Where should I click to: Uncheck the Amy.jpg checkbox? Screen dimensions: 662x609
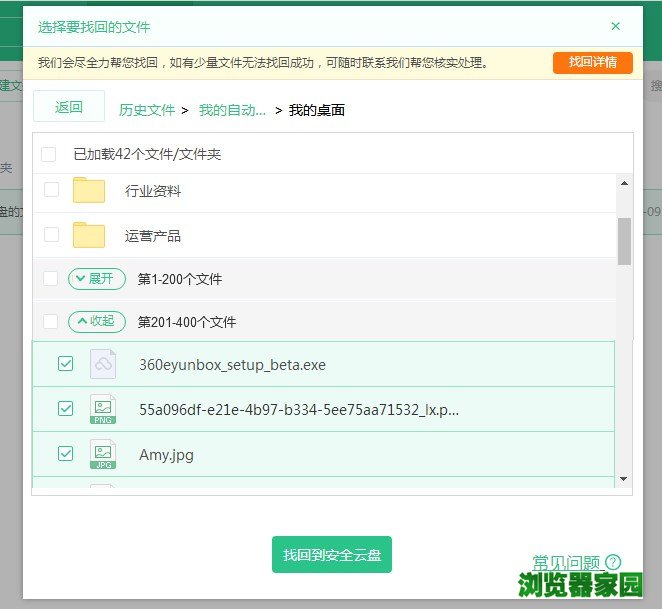coord(66,454)
